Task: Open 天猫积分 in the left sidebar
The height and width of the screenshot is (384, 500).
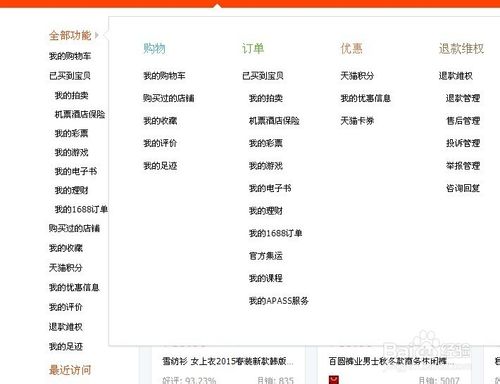Action: 66,268
